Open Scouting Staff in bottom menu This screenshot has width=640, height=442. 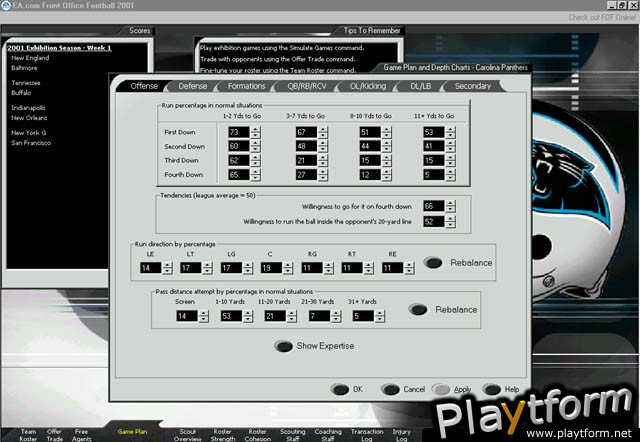(293, 435)
